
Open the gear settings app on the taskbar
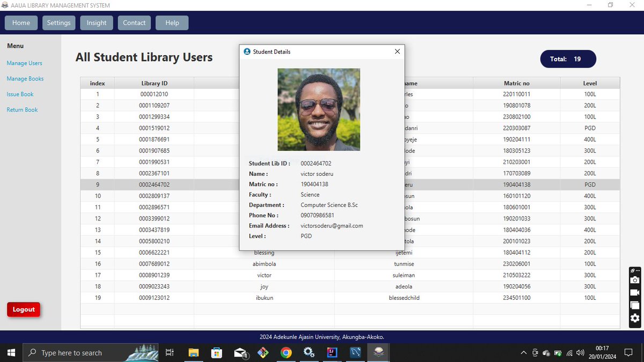pyautogui.click(x=309, y=352)
